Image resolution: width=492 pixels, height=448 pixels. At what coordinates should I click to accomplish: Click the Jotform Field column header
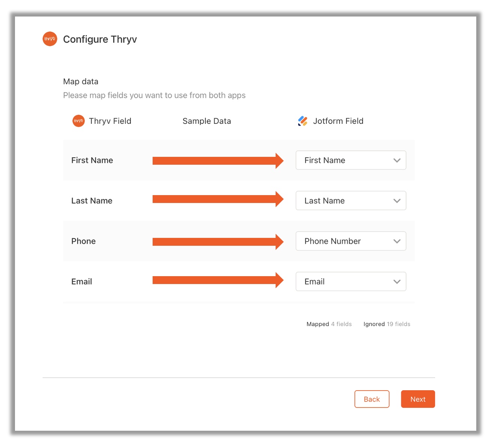point(338,121)
